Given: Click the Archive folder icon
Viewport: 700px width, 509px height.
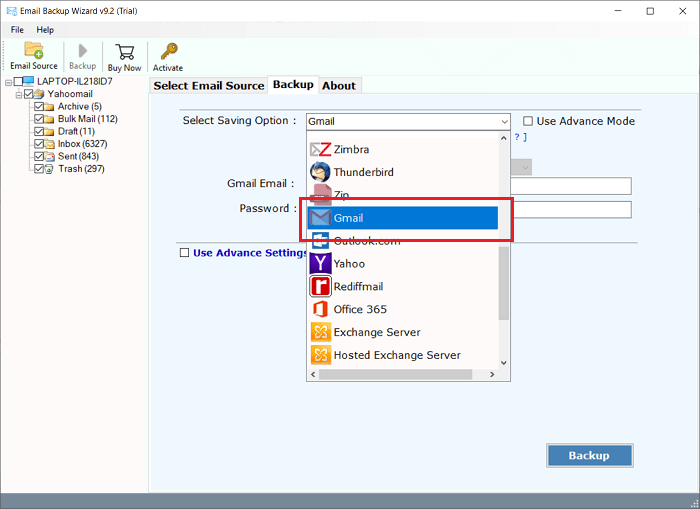Looking at the screenshot, I should click(x=50, y=107).
